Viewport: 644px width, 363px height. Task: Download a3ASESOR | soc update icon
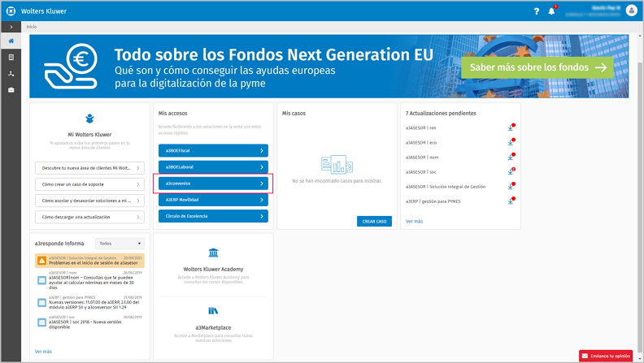point(511,172)
